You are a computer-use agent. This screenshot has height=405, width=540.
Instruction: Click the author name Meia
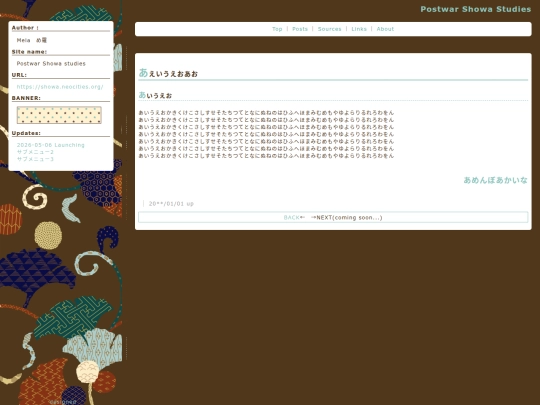23,40
